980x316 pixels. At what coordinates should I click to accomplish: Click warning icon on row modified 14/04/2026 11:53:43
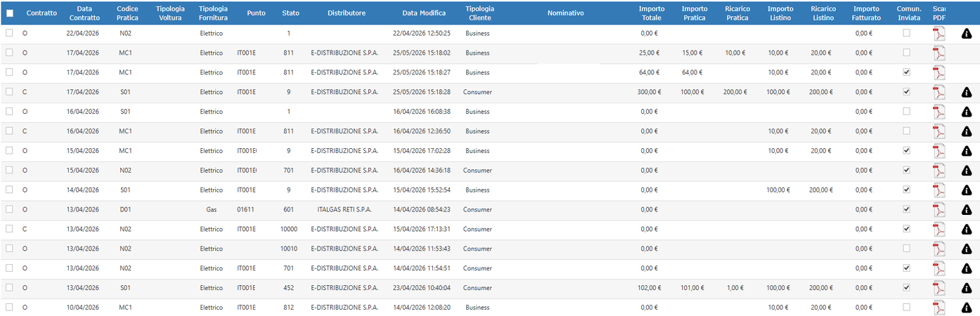point(967,249)
